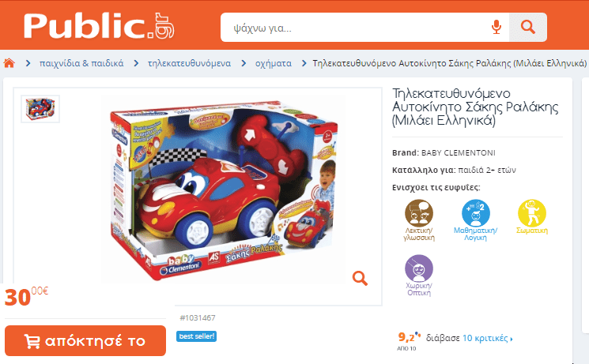Screen dimensions: 589x364
Task: Select Μαθηματική/Λογική intelligence icon
Action: pyautogui.click(x=476, y=220)
